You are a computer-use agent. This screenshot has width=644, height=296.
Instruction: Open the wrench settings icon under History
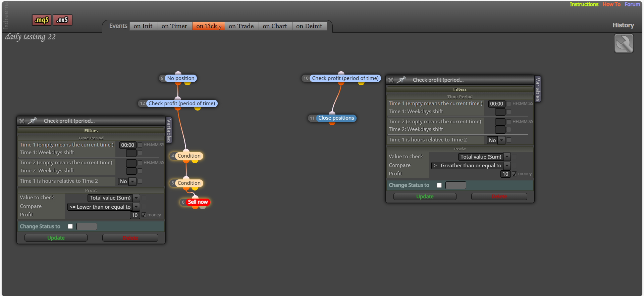pyautogui.click(x=624, y=43)
